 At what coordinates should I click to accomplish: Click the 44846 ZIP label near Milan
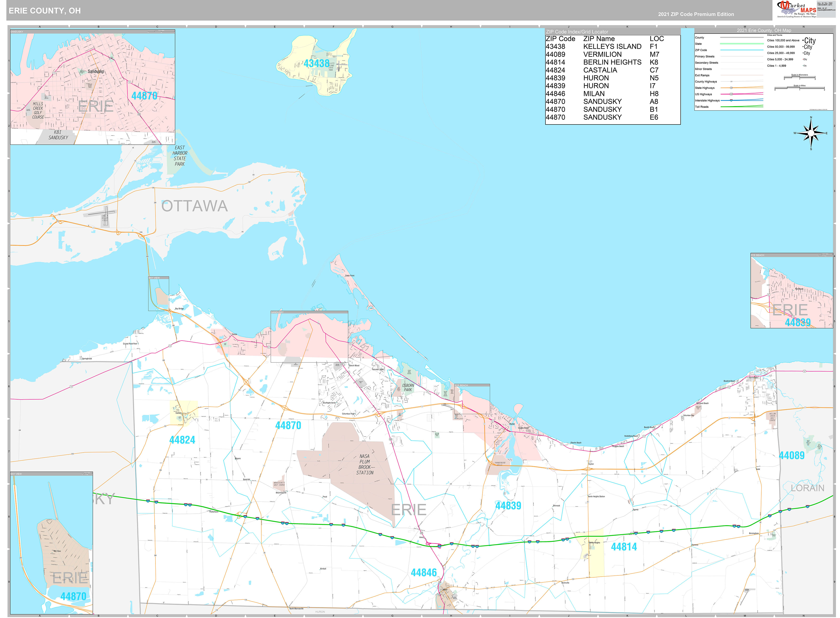(x=423, y=573)
